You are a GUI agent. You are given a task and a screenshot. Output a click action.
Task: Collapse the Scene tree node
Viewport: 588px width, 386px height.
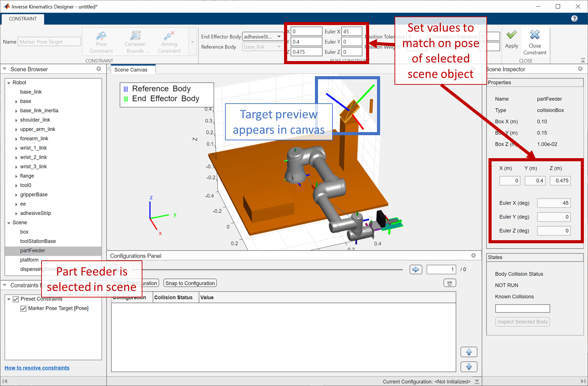coord(9,223)
